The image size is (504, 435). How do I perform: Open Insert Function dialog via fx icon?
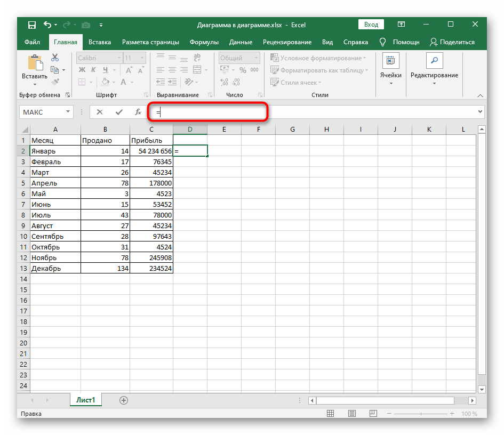pos(138,112)
